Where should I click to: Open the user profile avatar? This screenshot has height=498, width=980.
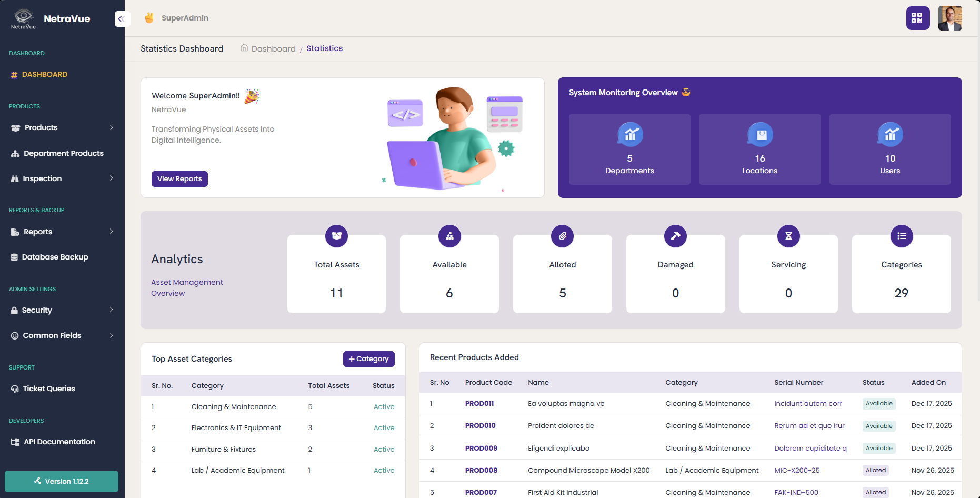pyautogui.click(x=949, y=18)
